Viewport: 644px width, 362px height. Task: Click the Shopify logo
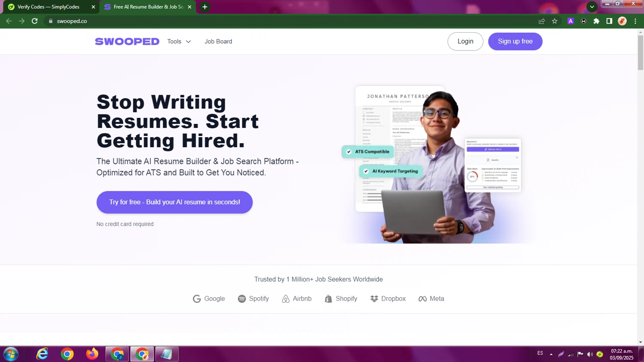(x=341, y=299)
